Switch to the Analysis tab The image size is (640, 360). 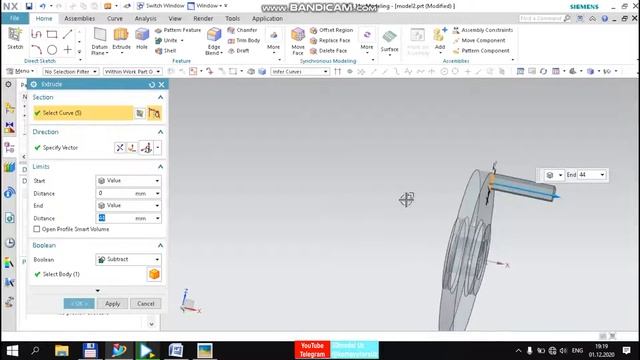[x=145, y=18]
